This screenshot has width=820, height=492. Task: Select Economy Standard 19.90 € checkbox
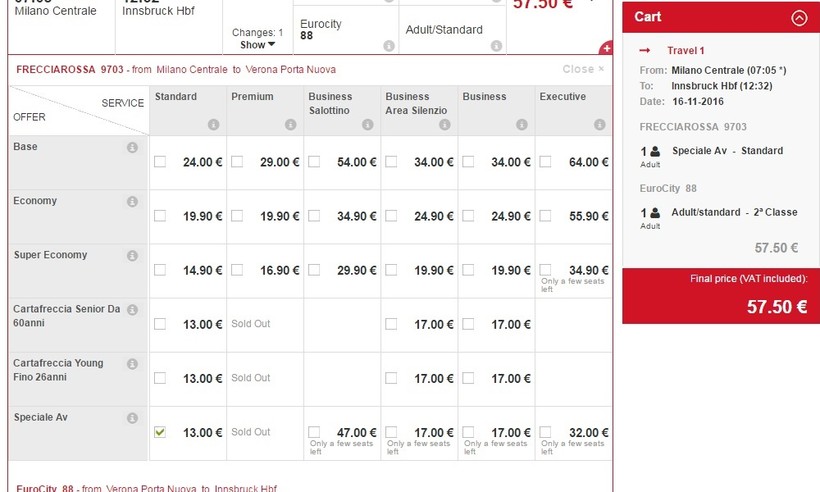[160, 215]
